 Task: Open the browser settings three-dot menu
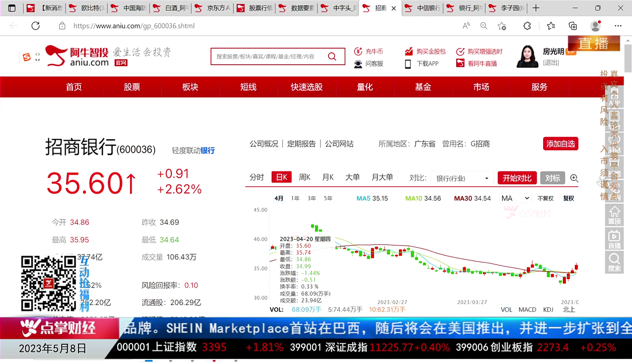618,26
